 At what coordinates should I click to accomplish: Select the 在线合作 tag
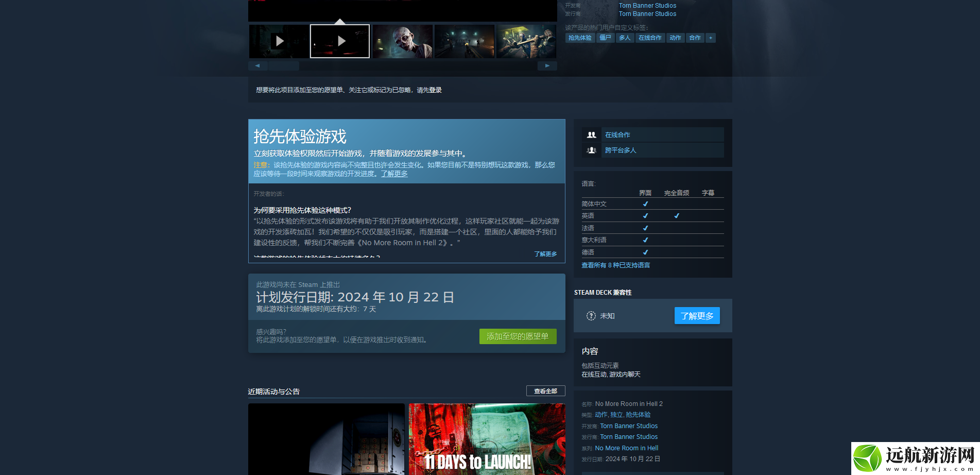(x=650, y=38)
